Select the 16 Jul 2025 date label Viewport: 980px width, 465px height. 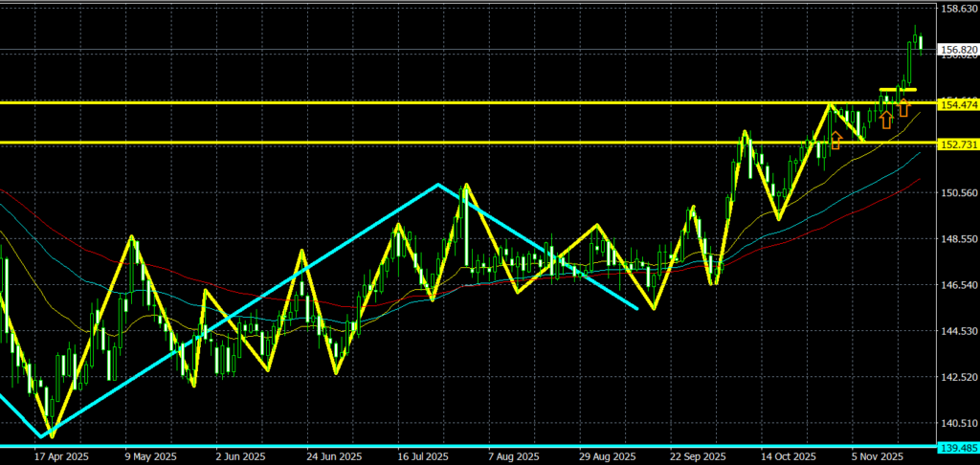point(424,456)
